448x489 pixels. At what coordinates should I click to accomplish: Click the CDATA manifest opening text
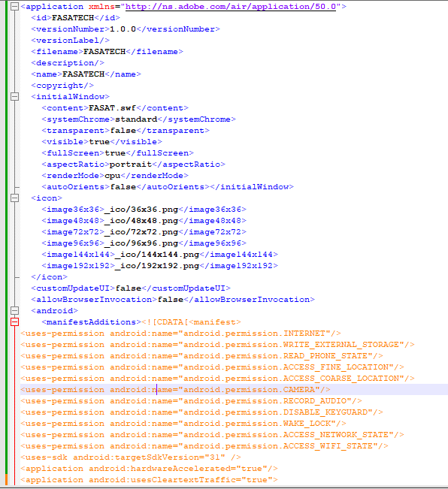click(191, 321)
